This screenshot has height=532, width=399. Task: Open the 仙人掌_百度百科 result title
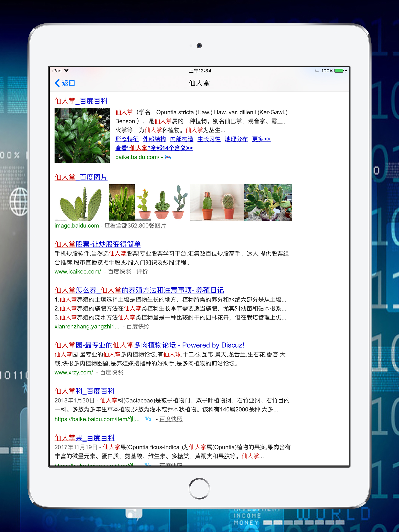81,101
